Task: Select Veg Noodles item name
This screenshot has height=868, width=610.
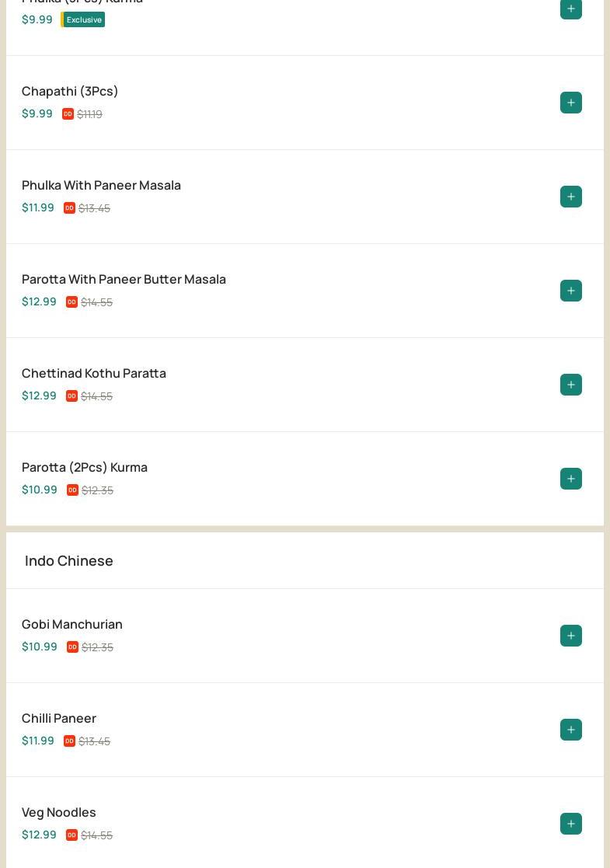Action: click(59, 813)
